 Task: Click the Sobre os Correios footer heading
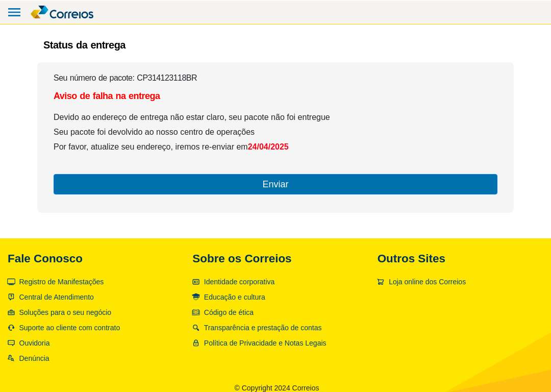242,259
